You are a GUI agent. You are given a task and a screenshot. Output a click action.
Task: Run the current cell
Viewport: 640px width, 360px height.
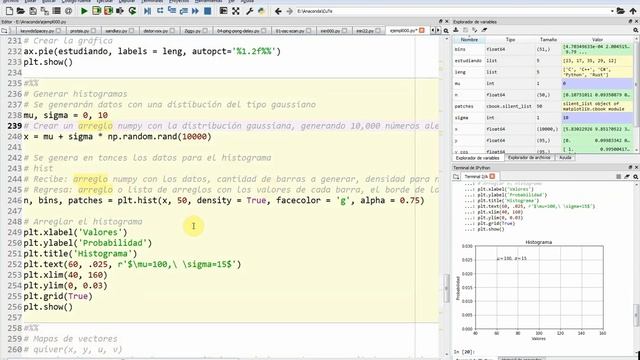(96, 11)
